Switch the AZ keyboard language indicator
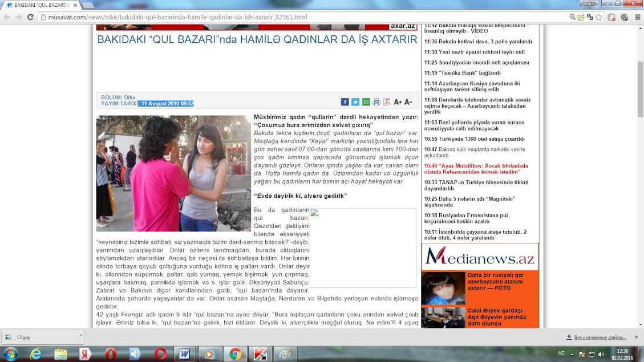This screenshot has height=362, width=644. [561, 353]
